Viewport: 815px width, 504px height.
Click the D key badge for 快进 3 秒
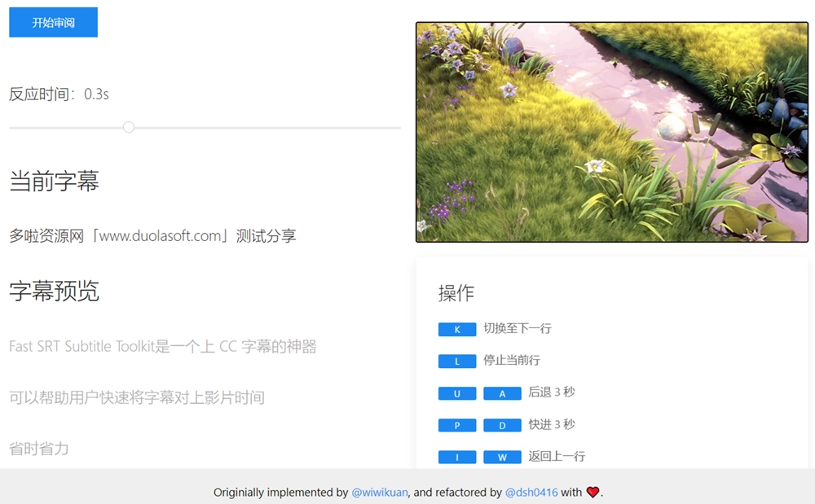[502, 426]
